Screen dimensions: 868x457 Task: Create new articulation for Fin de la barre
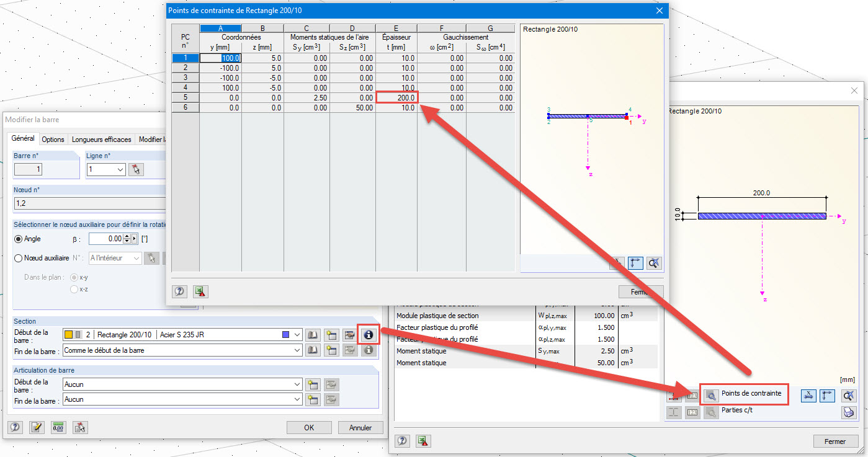pos(313,400)
